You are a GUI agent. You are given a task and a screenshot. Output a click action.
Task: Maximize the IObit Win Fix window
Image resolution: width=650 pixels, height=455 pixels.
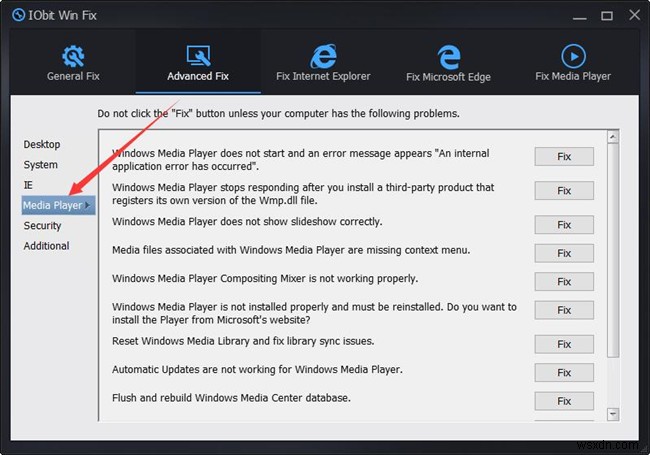coord(607,16)
